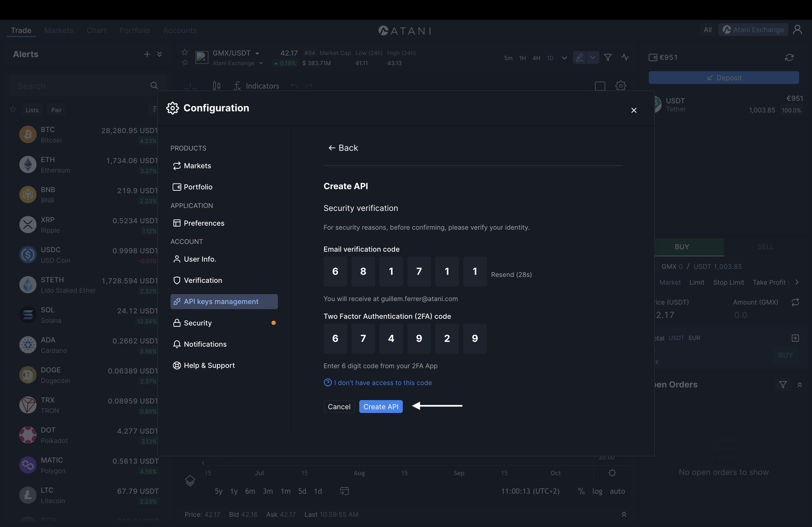Switch to the Portfolio top tab
The image size is (812, 527).
pos(135,30)
